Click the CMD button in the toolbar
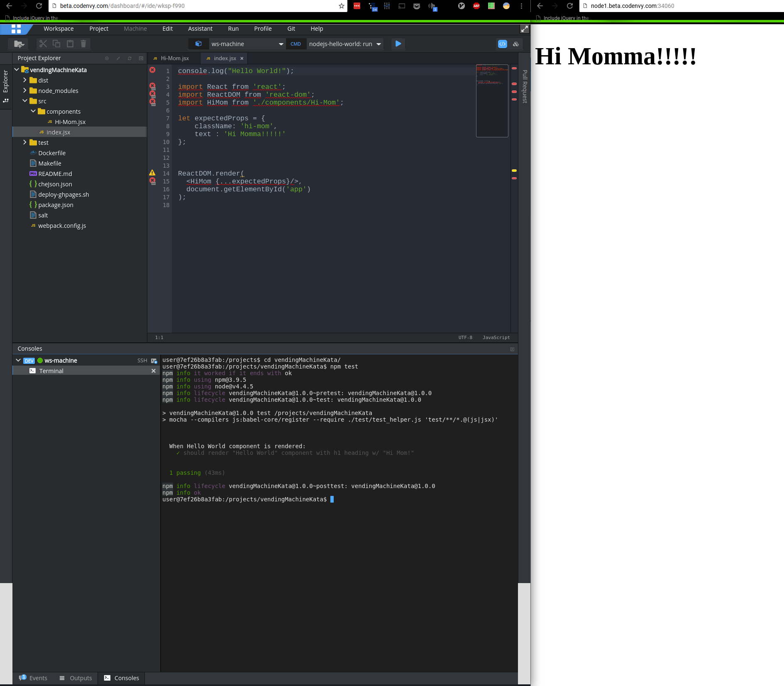This screenshot has height=686, width=784. (x=296, y=44)
